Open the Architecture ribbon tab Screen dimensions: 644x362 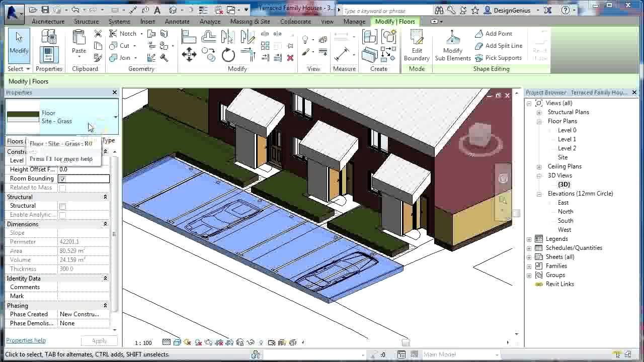click(48, 22)
